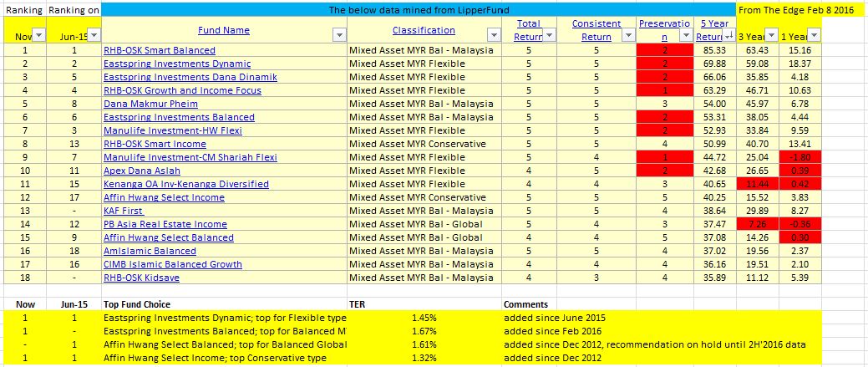Viewport: 868px width, 367px height.
Task: Select classification cell of PB Asia Real Estate row
Action: pyautogui.click(x=424, y=224)
